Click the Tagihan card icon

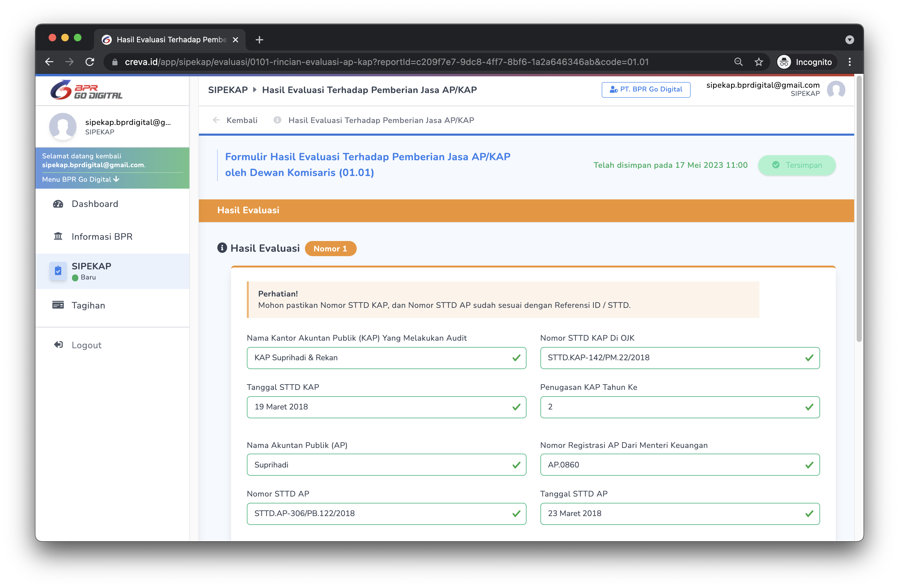click(x=58, y=305)
